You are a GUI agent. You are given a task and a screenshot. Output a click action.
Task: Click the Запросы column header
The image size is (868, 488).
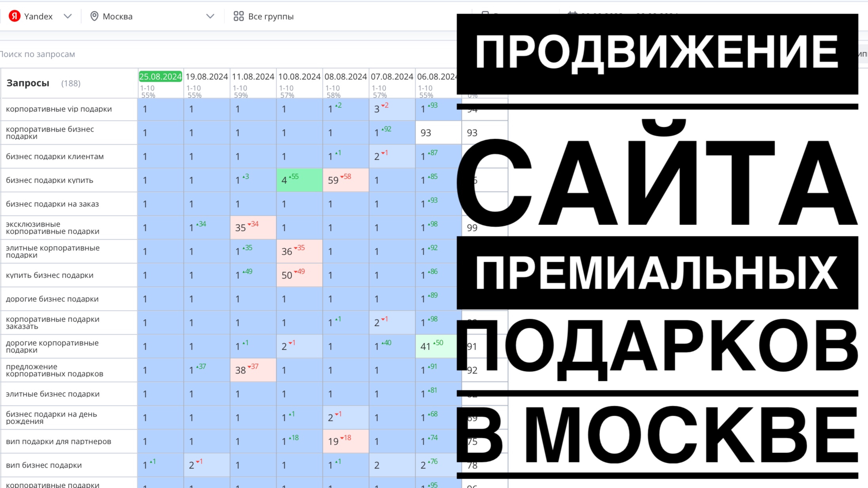click(28, 83)
